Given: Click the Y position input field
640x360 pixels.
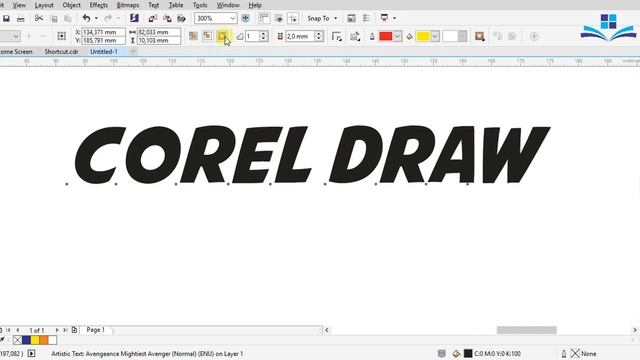Looking at the screenshot, I should pyautogui.click(x=103, y=40).
